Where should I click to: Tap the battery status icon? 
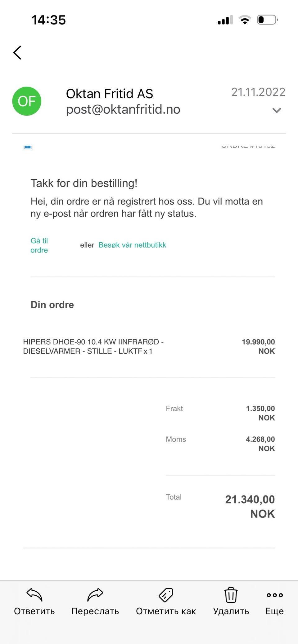(x=267, y=20)
